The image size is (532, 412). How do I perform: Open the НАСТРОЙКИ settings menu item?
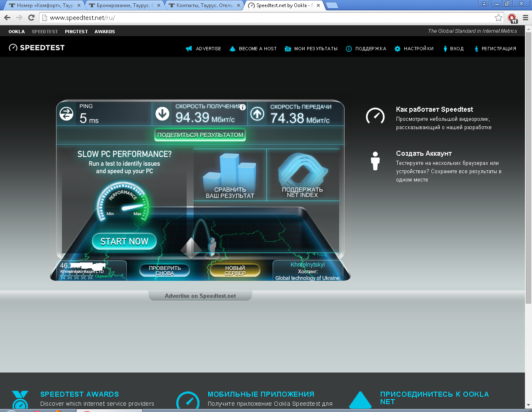coord(414,49)
